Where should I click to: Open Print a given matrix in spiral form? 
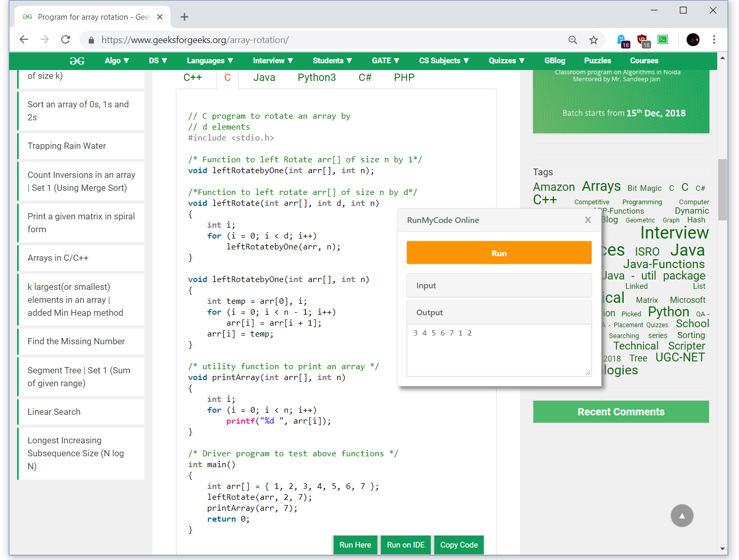81,223
